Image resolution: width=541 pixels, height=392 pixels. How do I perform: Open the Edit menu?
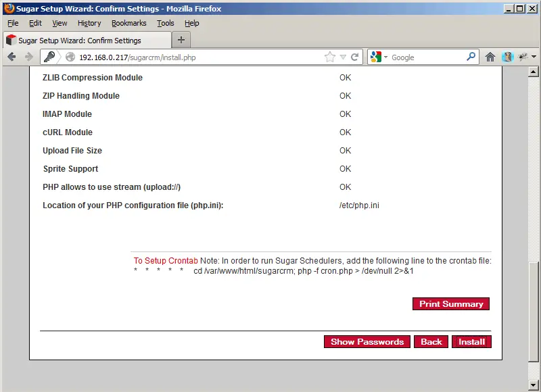(35, 23)
